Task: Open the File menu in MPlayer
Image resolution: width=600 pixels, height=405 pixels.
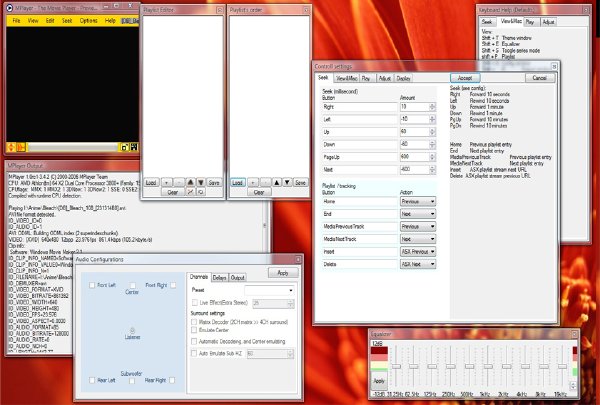Action: point(16,21)
